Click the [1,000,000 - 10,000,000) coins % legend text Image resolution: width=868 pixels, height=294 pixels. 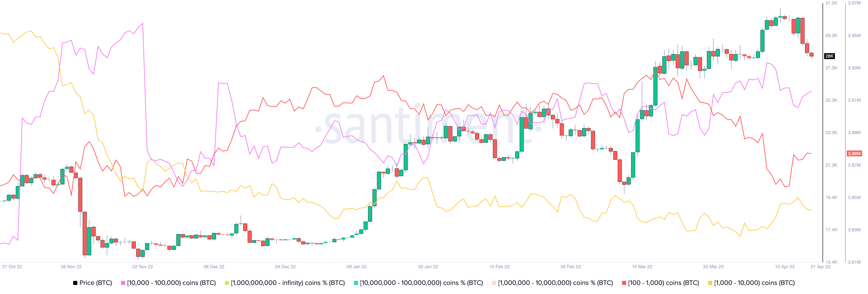(555, 283)
